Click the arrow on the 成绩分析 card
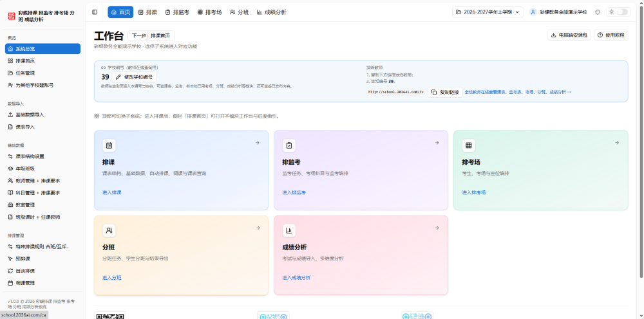644x319 pixels. (x=437, y=228)
